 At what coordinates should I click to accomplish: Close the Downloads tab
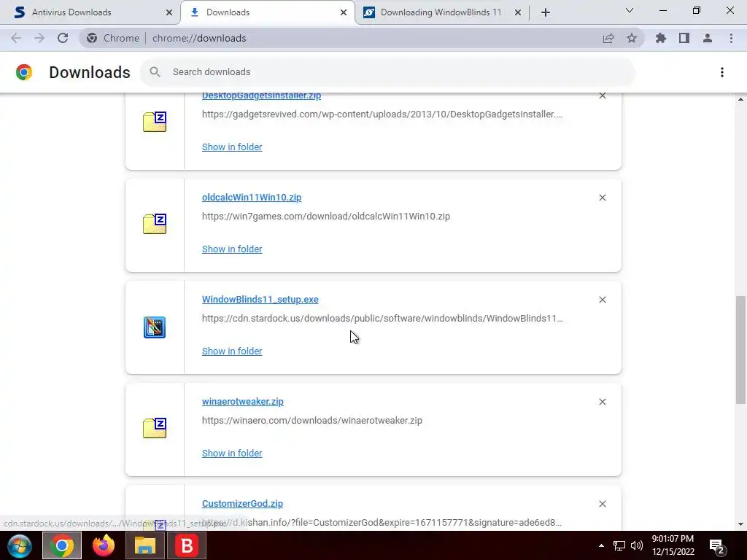344,13
